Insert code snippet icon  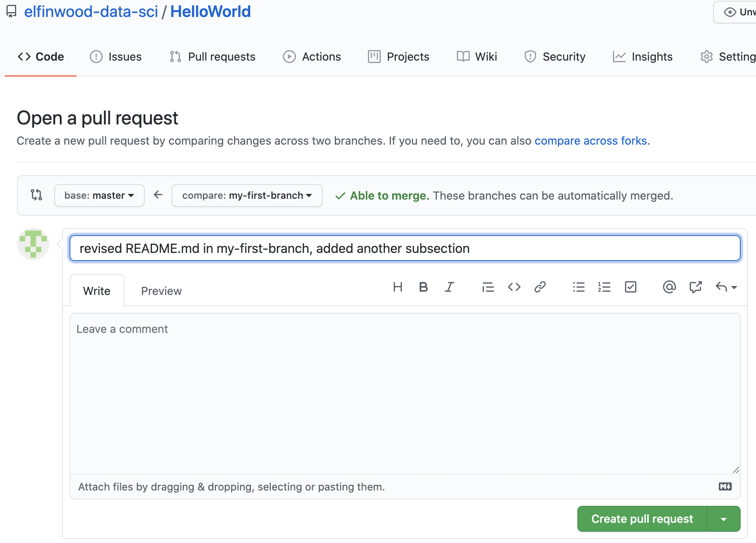[514, 287]
